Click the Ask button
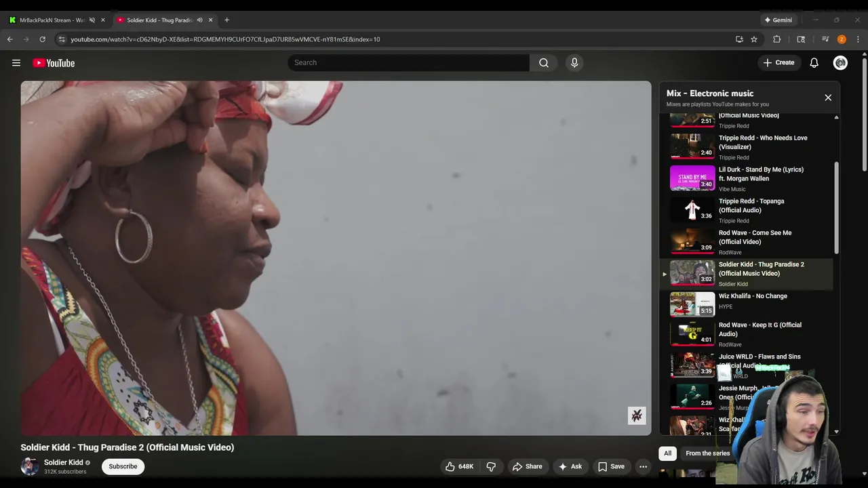Viewport: 868px width, 488px height. point(570,466)
